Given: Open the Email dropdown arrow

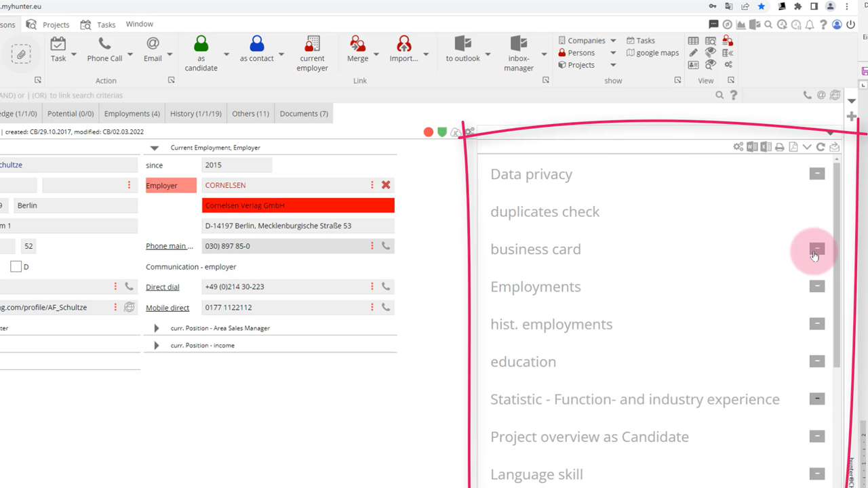Looking at the screenshot, I should point(170,54).
